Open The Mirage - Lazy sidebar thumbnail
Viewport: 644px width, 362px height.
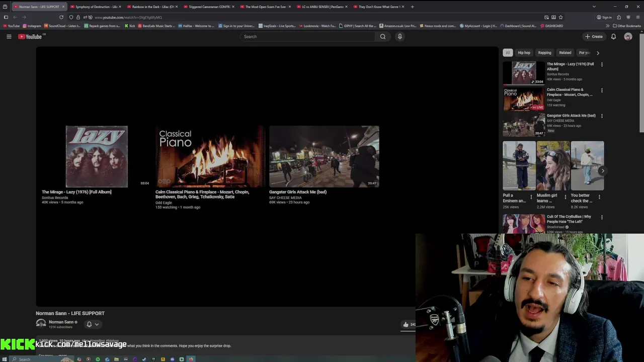click(x=524, y=73)
